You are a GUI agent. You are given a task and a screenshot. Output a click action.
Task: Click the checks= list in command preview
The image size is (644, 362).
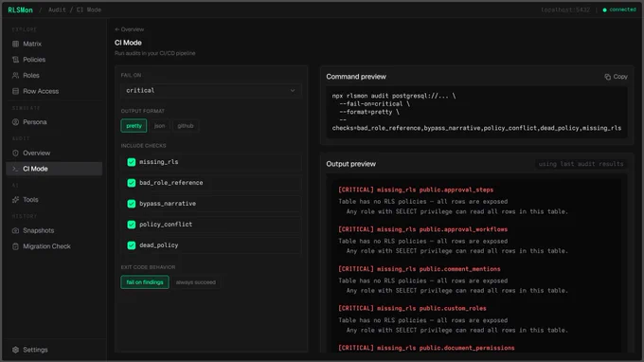(x=476, y=128)
